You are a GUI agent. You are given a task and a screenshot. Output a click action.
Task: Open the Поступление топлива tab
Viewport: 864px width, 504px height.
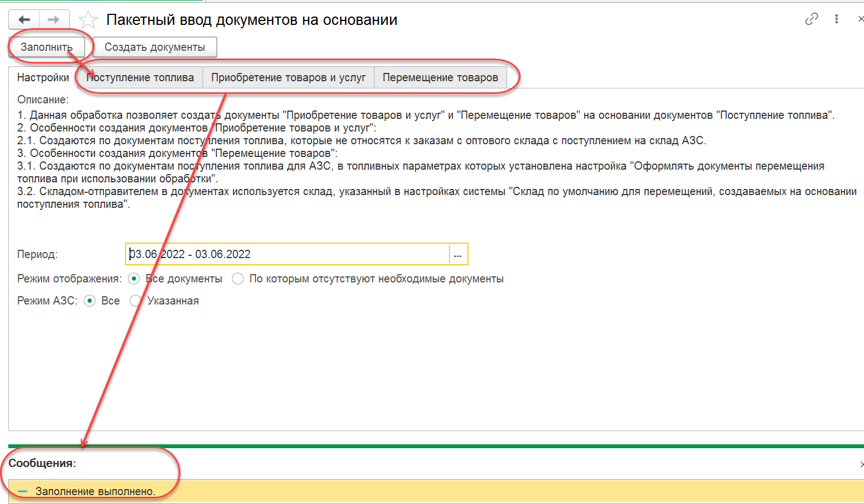(x=140, y=77)
